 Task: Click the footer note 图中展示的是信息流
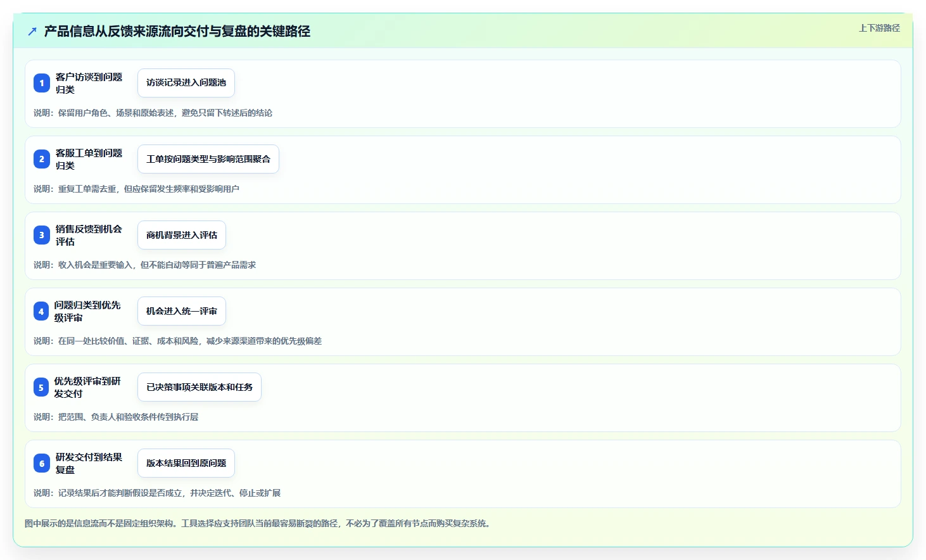coord(259,523)
